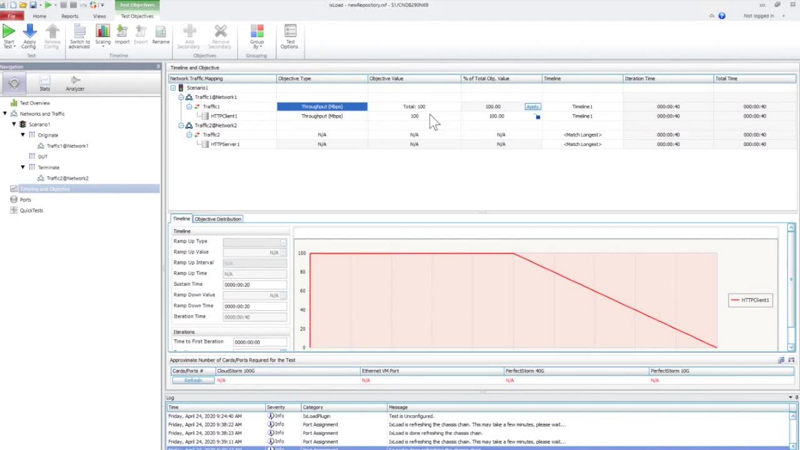
Task: Click the Ramp Up Value stepper arrows
Action: tap(284, 253)
